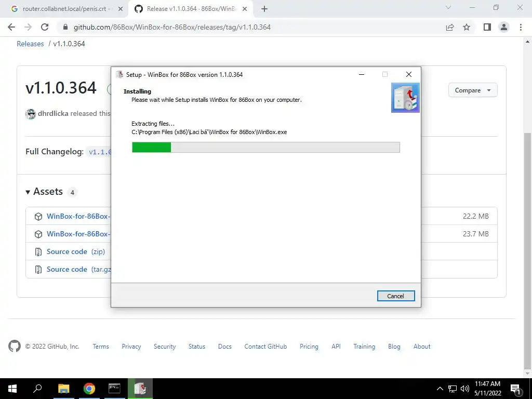Share this page icon in Chrome
Viewport: 532px width, 399px height.
tap(450, 27)
